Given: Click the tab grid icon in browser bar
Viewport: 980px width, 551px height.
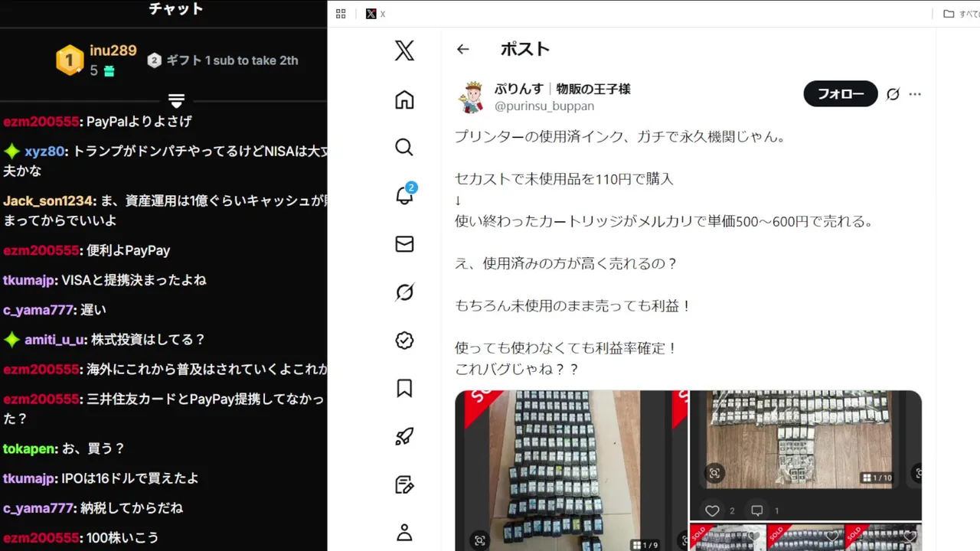Looking at the screenshot, I should [x=341, y=14].
